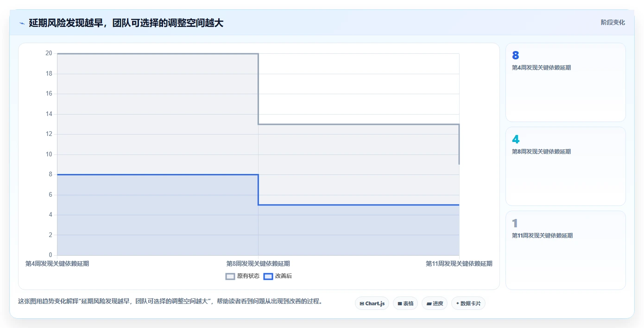This screenshot has height=328, width=644.
Task: Select the 表格 tag chip
Action: [405, 303]
